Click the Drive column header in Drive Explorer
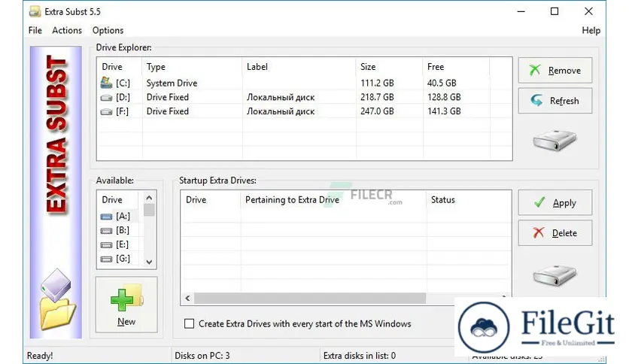Image resolution: width=629 pixels, height=364 pixels. click(119, 66)
